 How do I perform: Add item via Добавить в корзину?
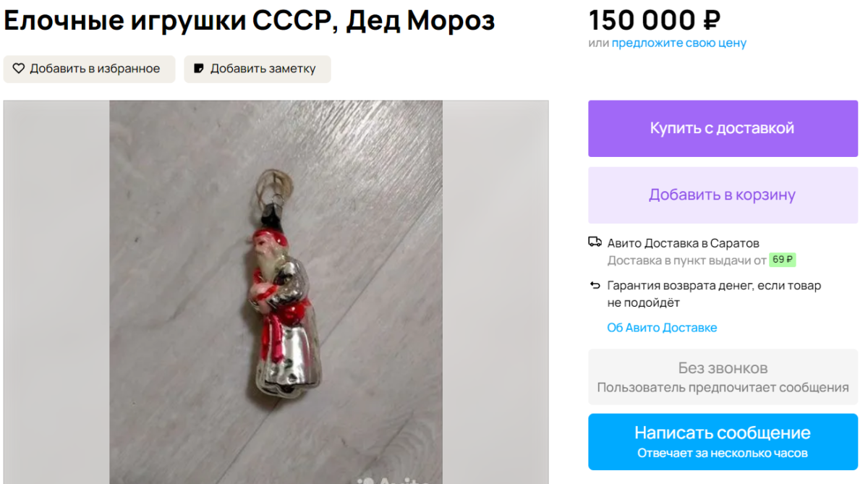(723, 195)
